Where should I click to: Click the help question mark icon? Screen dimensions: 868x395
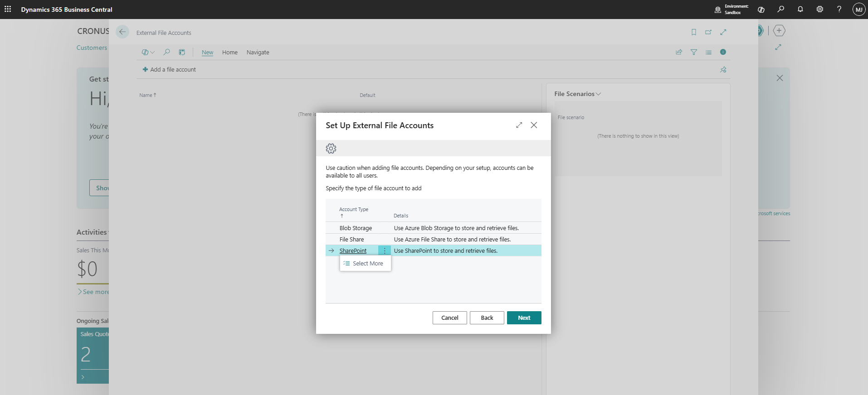pos(839,9)
